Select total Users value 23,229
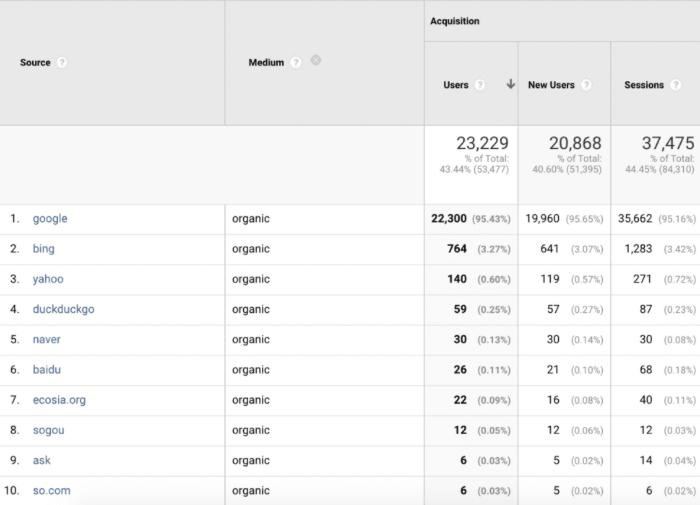 click(482, 143)
